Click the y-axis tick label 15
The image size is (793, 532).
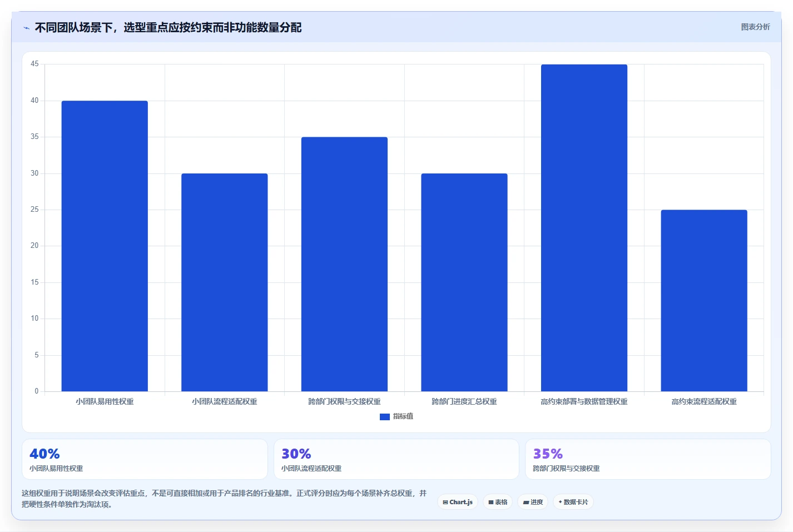click(x=34, y=282)
